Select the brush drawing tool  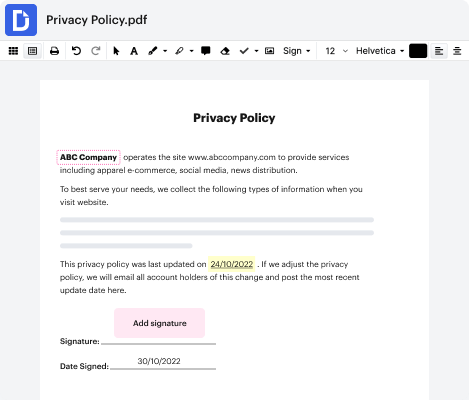coord(153,51)
